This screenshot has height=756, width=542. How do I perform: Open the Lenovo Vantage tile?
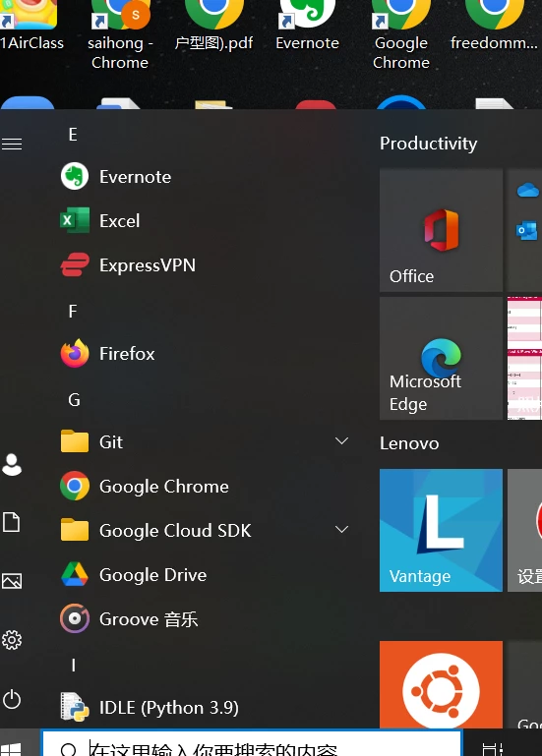[x=441, y=530]
